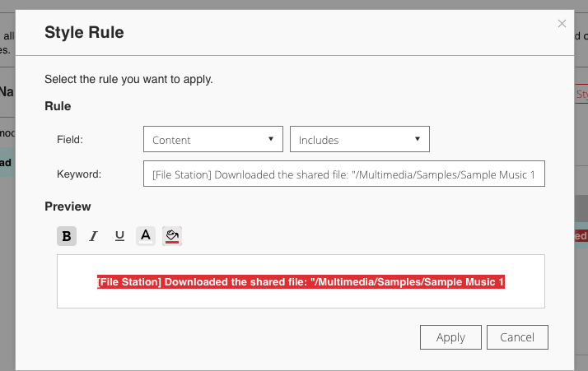
Task: Click the red highlighted preview text
Action: pyautogui.click(x=301, y=282)
